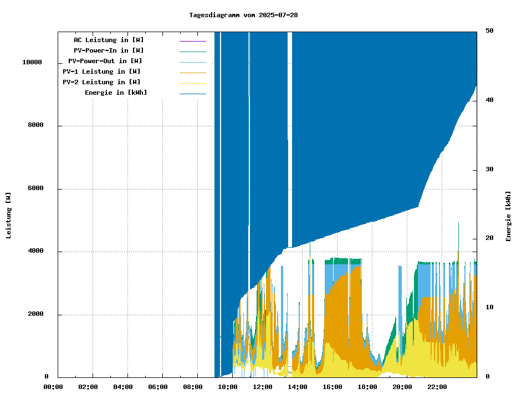Viewport: 532px width, 399px height.
Task: Select the 00:00 time axis tick label
Action: [x=53, y=387]
